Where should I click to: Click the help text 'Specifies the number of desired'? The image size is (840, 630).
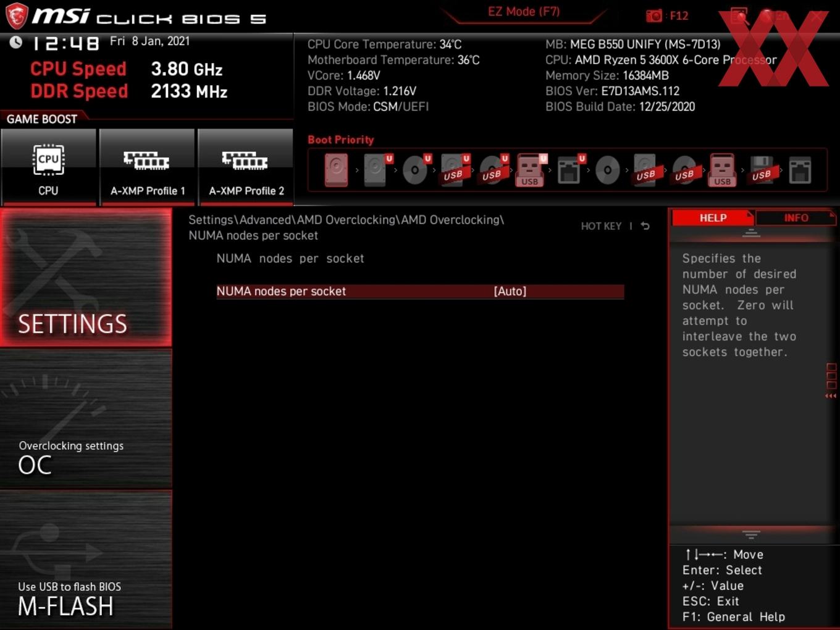[x=739, y=266]
